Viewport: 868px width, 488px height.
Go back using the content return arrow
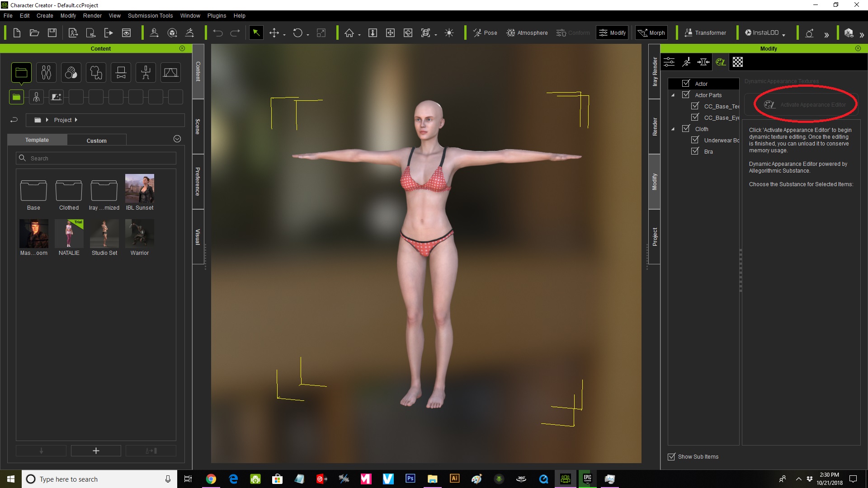(x=14, y=120)
